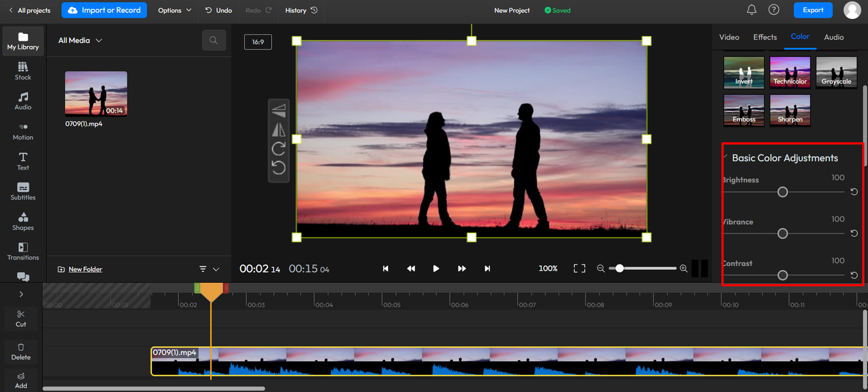The height and width of the screenshot is (392, 868).
Task: Click the orange playhead marker
Action: point(212,292)
